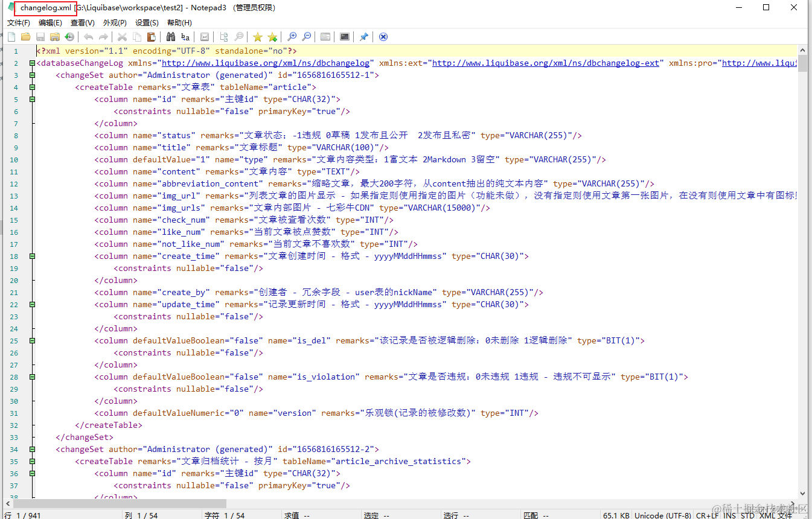Open favorites with the yellow star icon

tap(258, 37)
